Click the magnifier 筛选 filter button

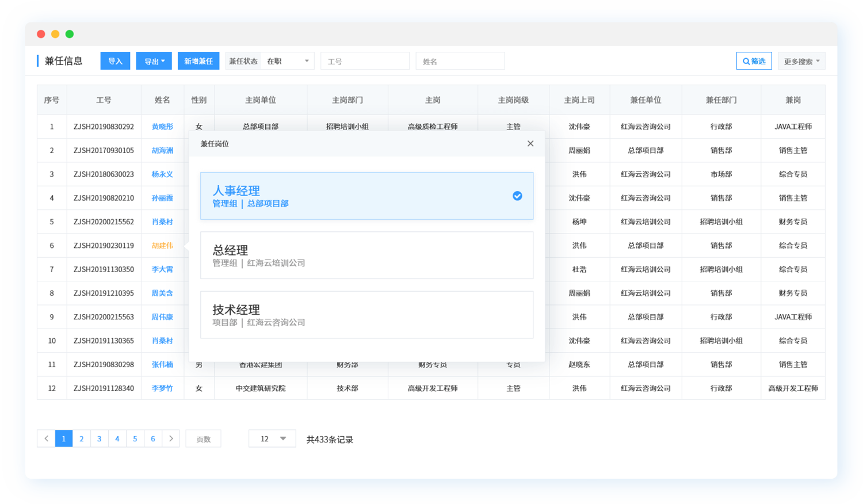pos(754,61)
